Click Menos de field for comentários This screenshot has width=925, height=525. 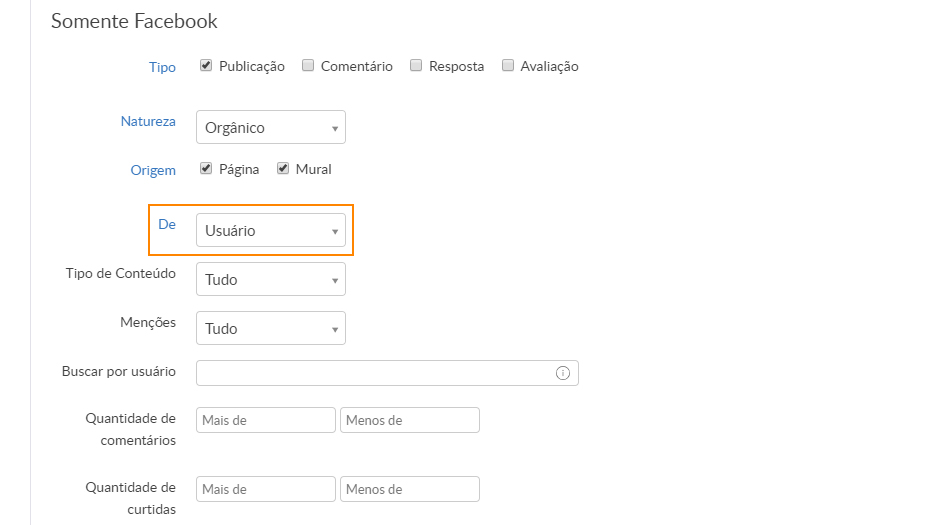[x=410, y=420]
